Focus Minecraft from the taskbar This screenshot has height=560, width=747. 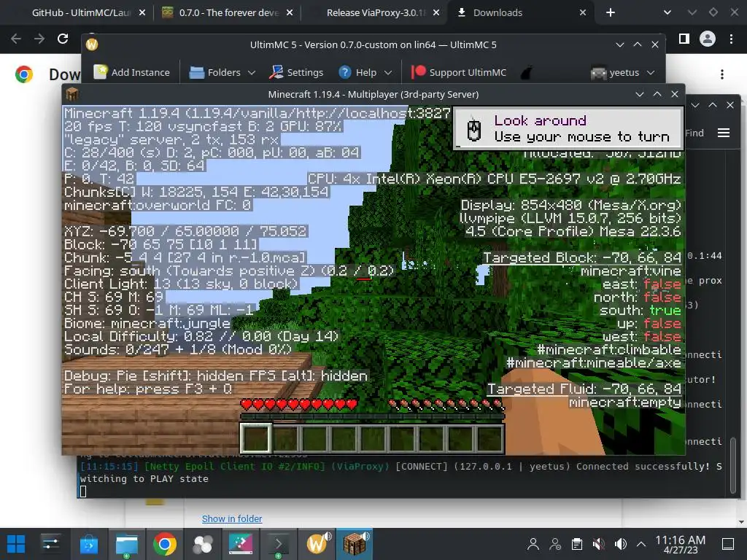click(x=355, y=544)
